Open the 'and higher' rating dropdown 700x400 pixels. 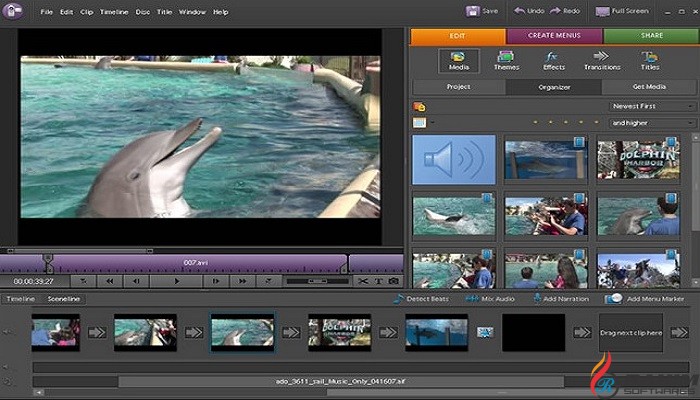(652, 123)
